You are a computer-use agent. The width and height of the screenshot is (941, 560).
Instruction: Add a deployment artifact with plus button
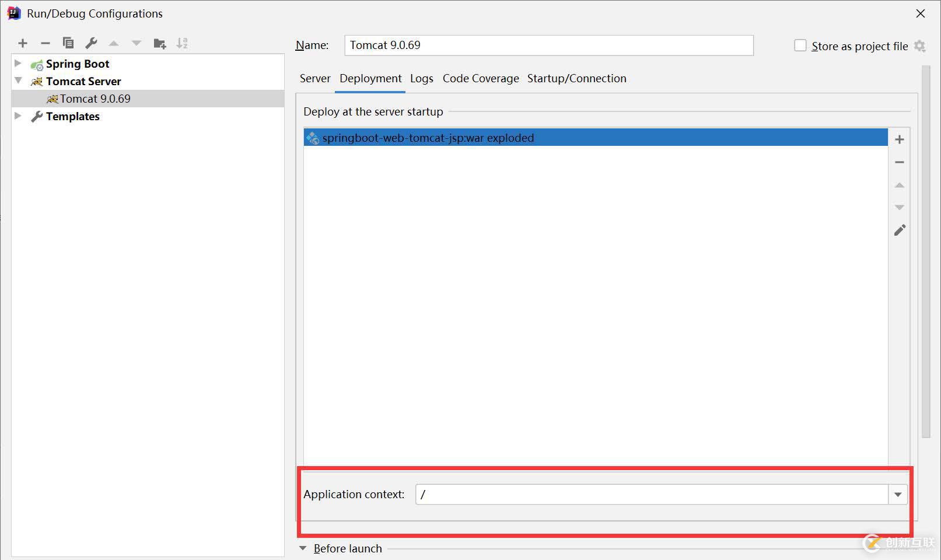point(900,139)
